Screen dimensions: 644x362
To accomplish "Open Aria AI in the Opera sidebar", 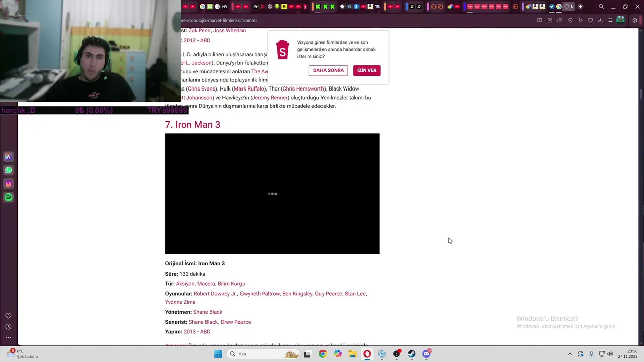I will pos(8,157).
